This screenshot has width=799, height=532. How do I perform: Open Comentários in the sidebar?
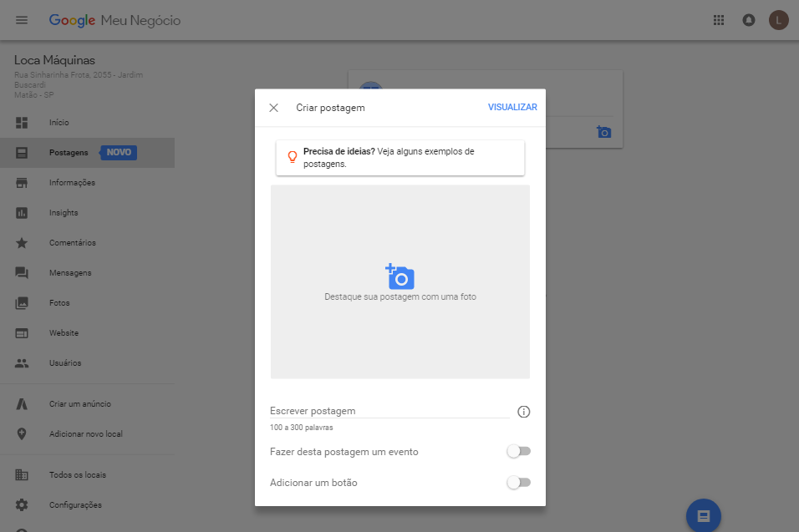click(x=73, y=243)
